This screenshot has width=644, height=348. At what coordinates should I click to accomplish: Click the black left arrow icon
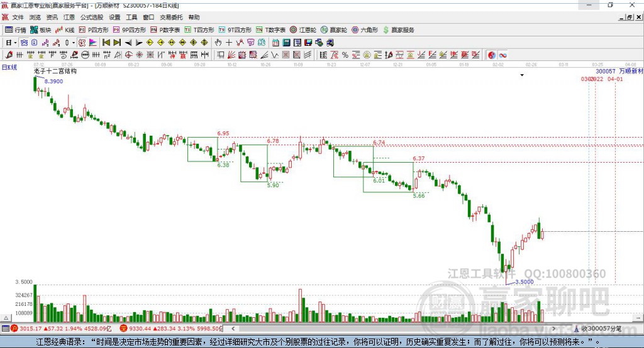128,43
